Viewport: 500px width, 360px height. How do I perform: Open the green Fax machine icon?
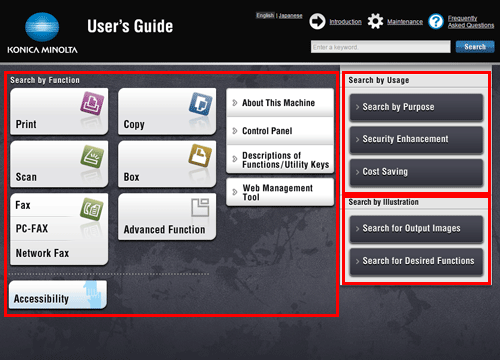(x=92, y=209)
